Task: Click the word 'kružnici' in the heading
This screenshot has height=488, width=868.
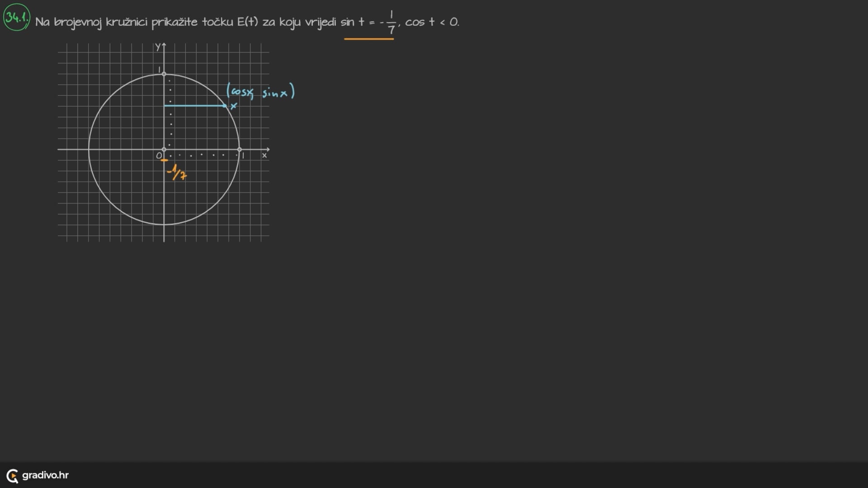Action: tap(127, 22)
